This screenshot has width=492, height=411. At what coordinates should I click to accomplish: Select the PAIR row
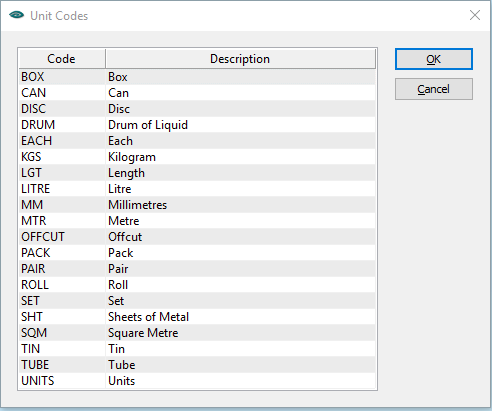click(197, 269)
